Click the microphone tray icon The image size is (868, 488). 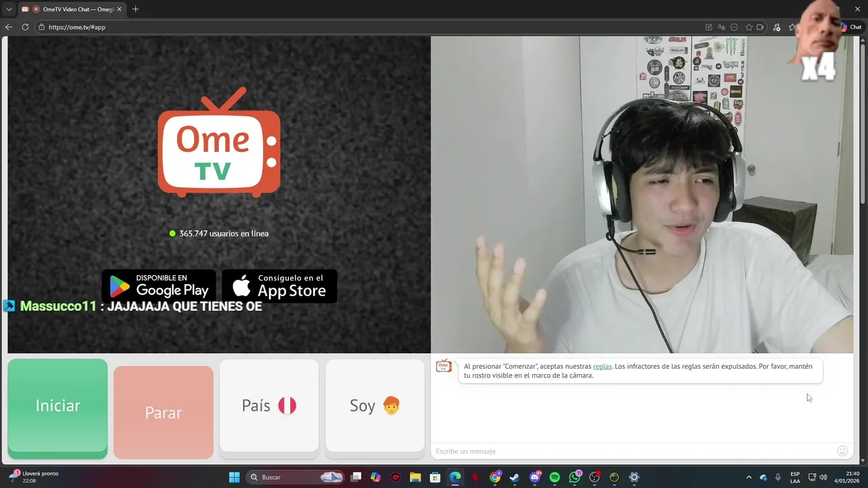[778, 477]
